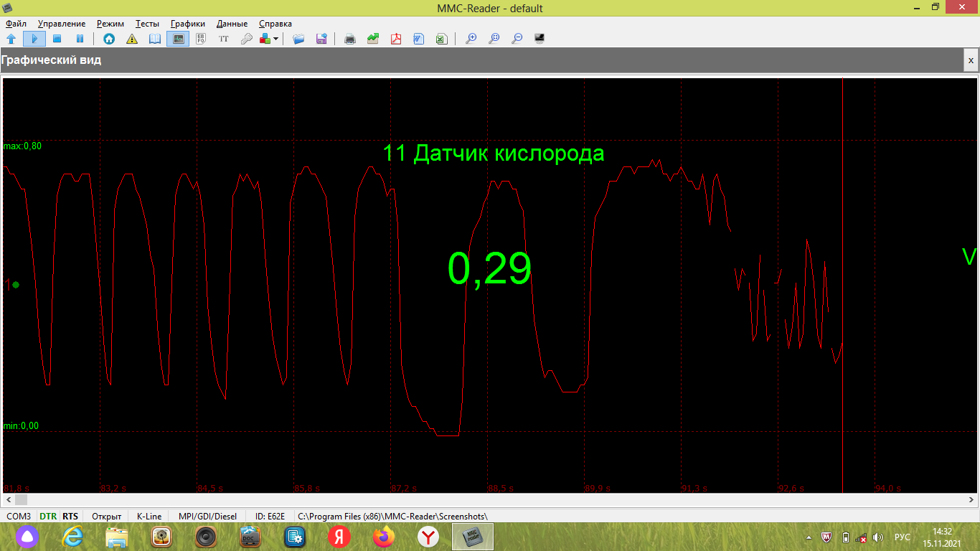Open Firefox from the taskbar
Viewport: 980px width, 551px height.
[x=385, y=537]
